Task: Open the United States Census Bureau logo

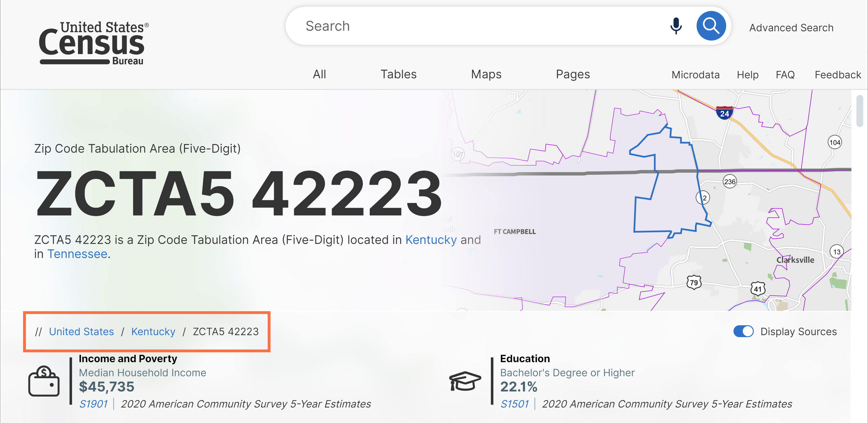Action: (94, 43)
